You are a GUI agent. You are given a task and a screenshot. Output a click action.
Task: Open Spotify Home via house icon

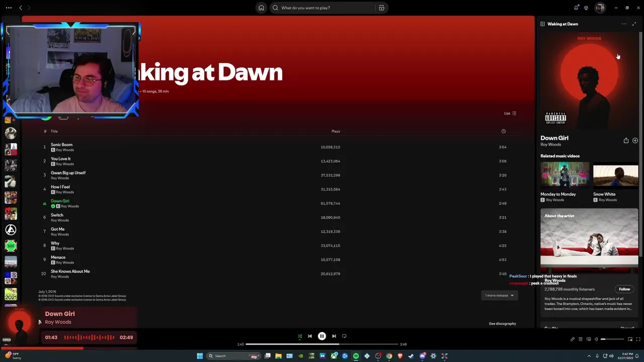pos(261,8)
